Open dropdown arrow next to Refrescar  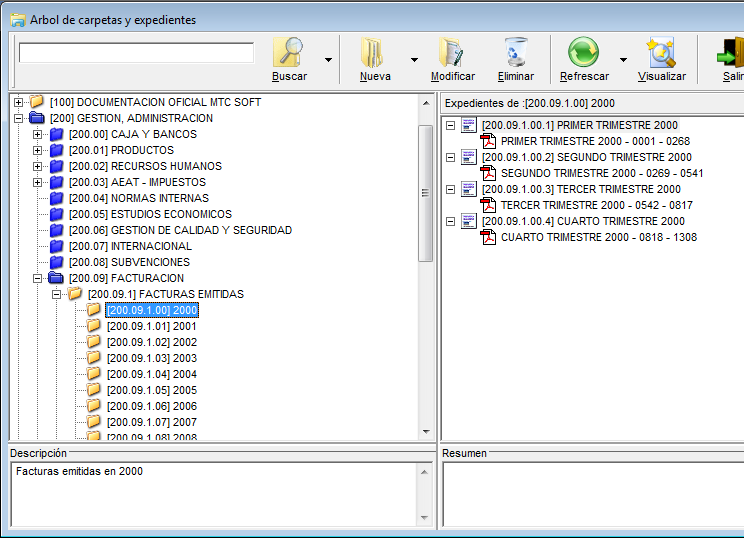tap(623, 60)
